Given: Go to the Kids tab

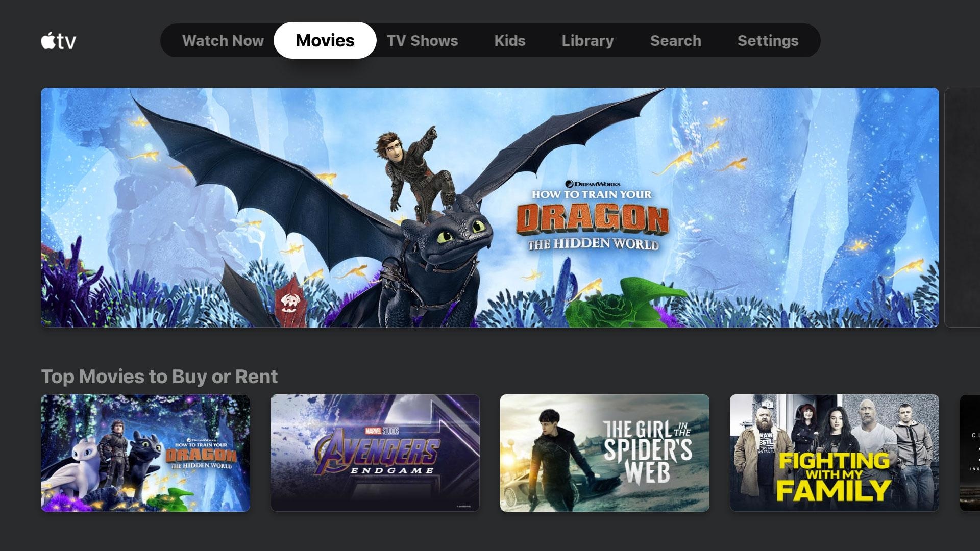Looking at the screenshot, I should 509,41.
